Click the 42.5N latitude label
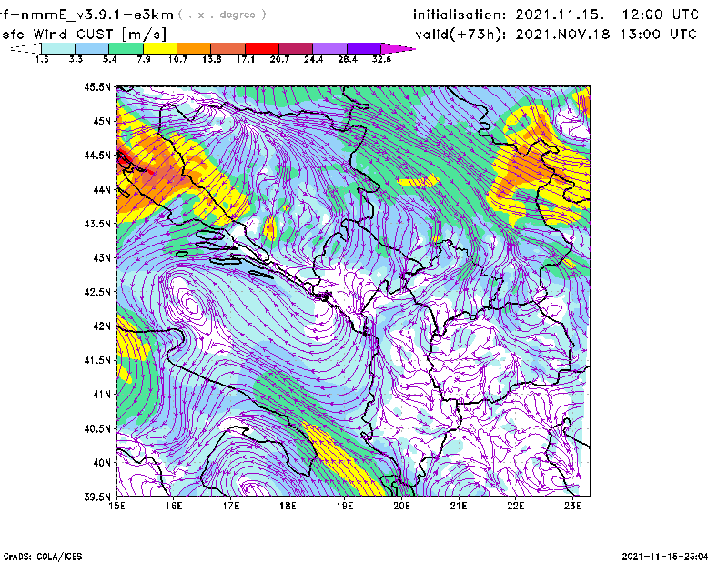This screenshot has height=562, width=728. point(97,292)
